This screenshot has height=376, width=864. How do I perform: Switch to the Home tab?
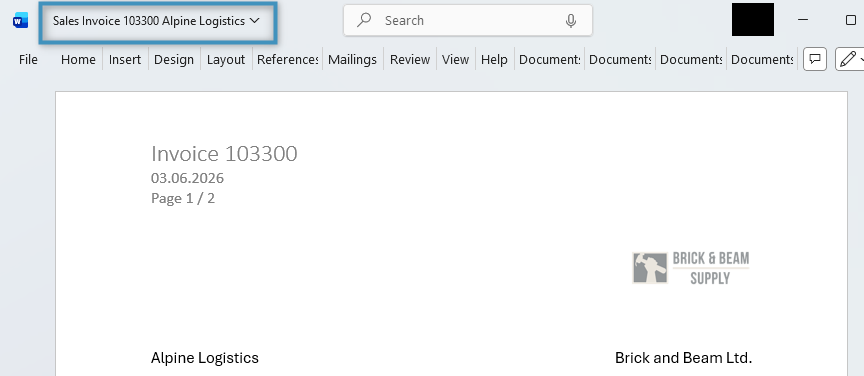[78, 60]
